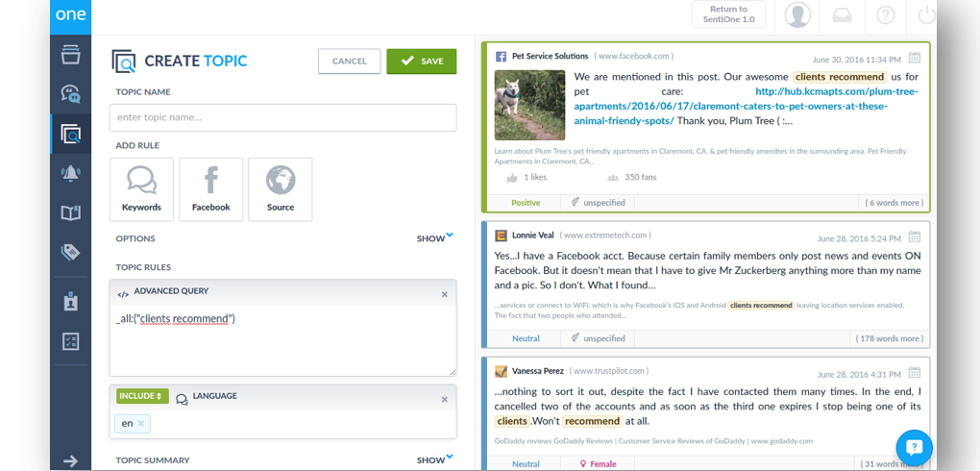The height and width of the screenshot is (471, 980).
Task: Open the mentions chat-search sidebar icon
Action: coord(70,93)
